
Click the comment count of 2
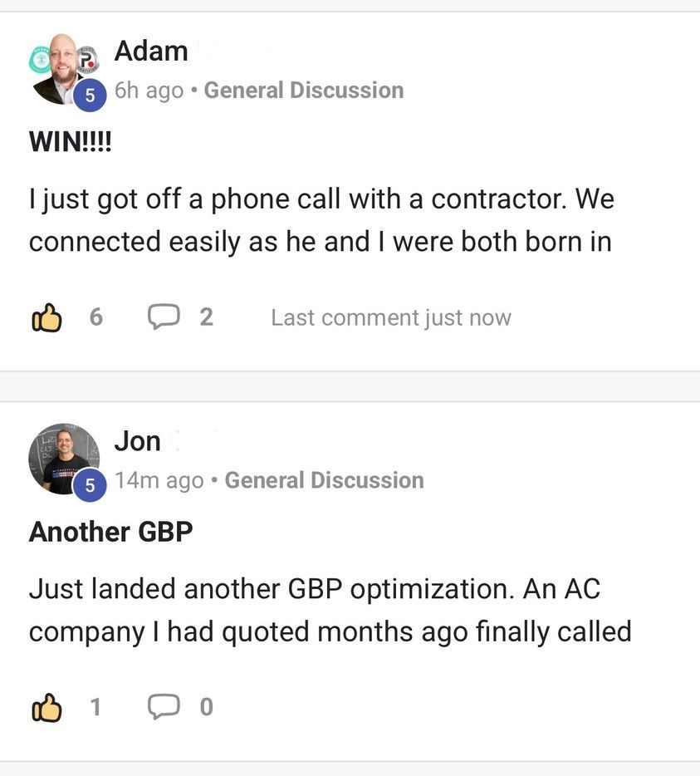(207, 317)
